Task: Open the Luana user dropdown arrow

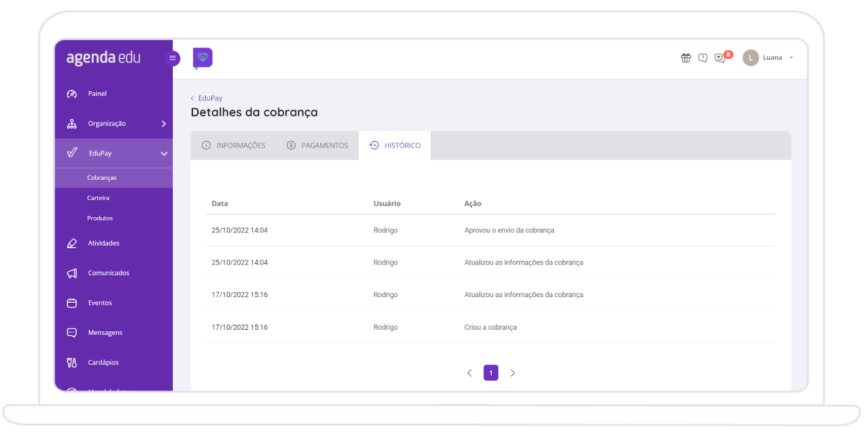Action: [x=791, y=58]
